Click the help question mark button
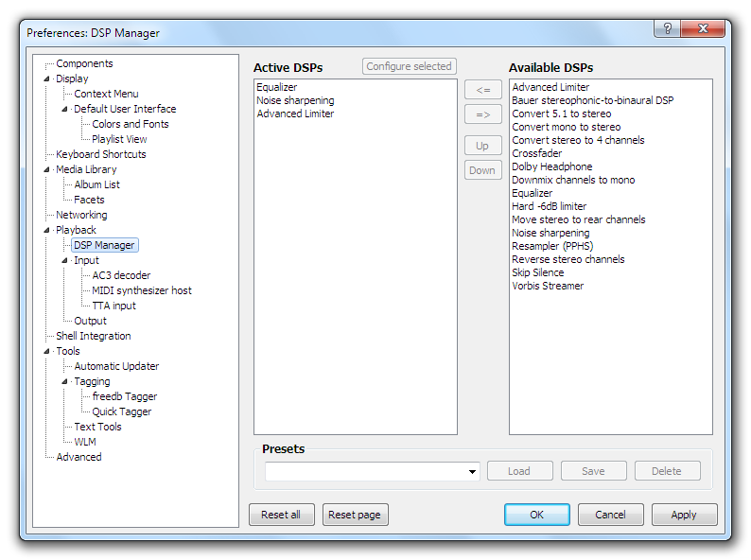 [x=668, y=28]
